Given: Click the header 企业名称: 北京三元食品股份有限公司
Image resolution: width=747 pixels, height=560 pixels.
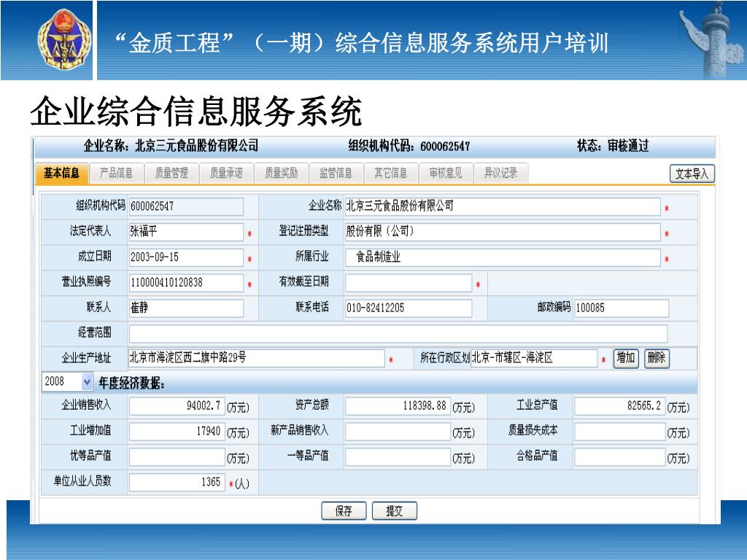Looking at the screenshot, I should pyautogui.click(x=171, y=146).
